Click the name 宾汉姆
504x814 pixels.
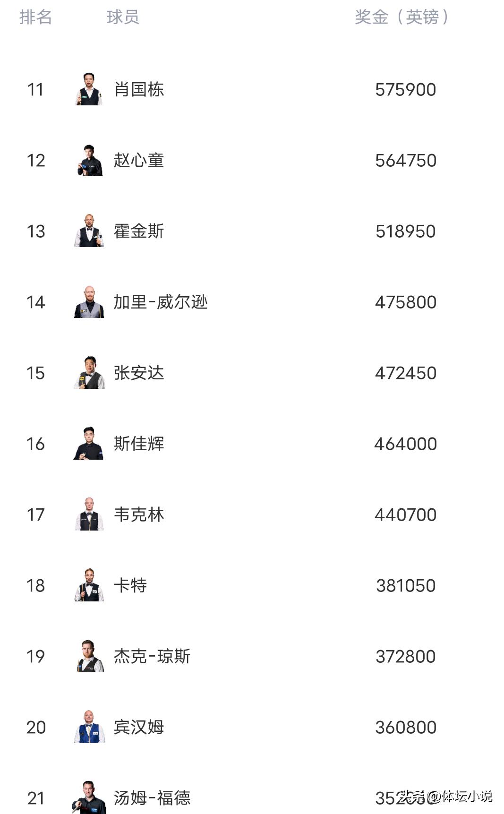(x=139, y=727)
